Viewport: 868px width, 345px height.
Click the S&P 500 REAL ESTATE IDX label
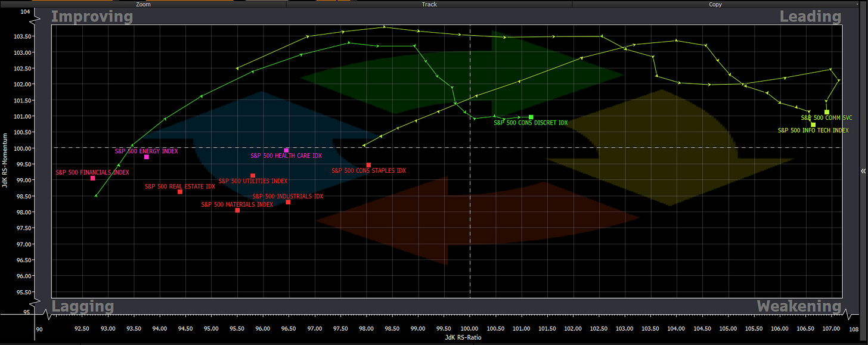pyautogui.click(x=180, y=187)
